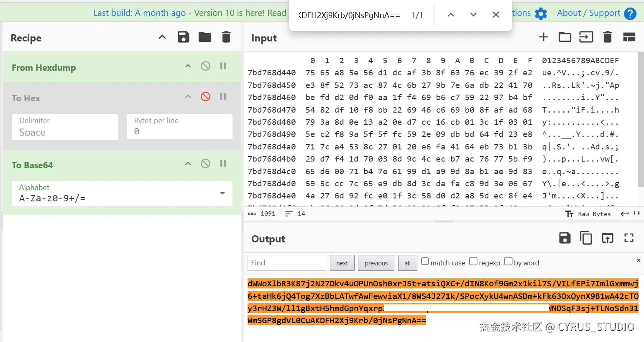644x342 pixels.
Task: Maximise the output pane
Action: click(x=629, y=238)
